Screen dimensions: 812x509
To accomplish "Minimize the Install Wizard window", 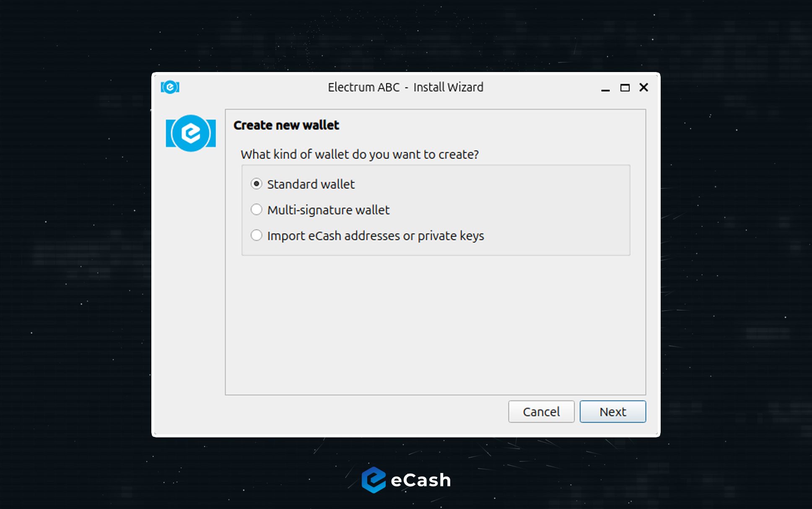I will 605,88.
